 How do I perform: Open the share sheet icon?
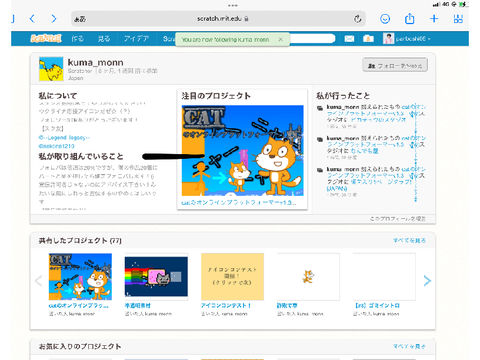click(x=409, y=19)
